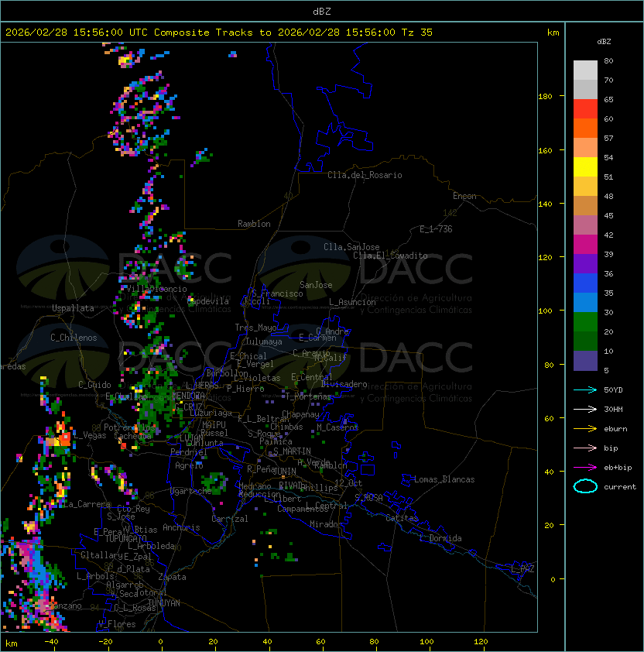The height and width of the screenshot is (652, 644).
Task: Click the 'Carrizal' map label
Action: [x=229, y=519]
